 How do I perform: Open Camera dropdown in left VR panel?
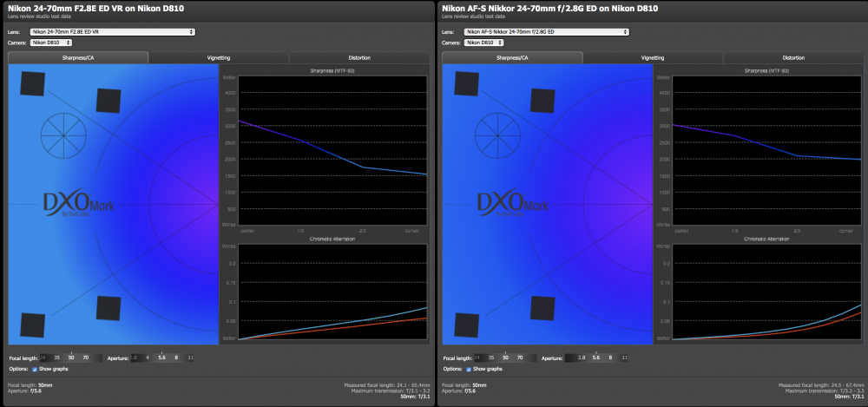click(x=51, y=43)
